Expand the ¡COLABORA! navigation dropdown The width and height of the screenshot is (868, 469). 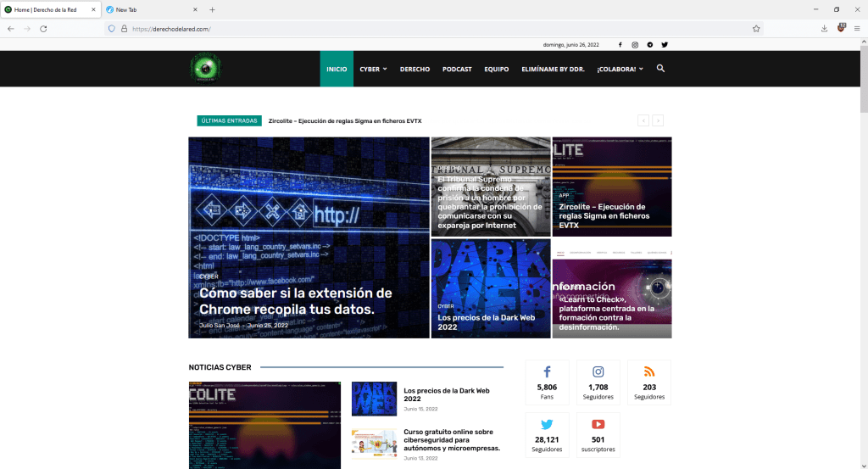(x=619, y=69)
